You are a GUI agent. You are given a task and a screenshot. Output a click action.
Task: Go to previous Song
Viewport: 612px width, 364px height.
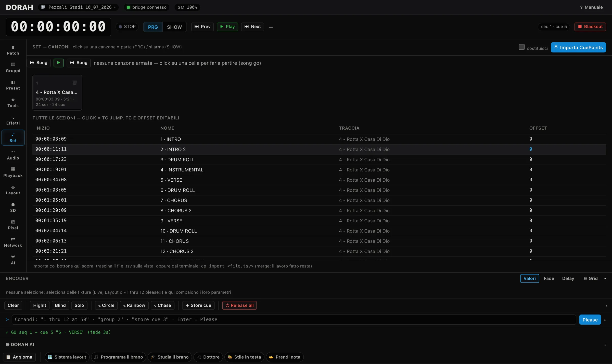click(39, 63)
